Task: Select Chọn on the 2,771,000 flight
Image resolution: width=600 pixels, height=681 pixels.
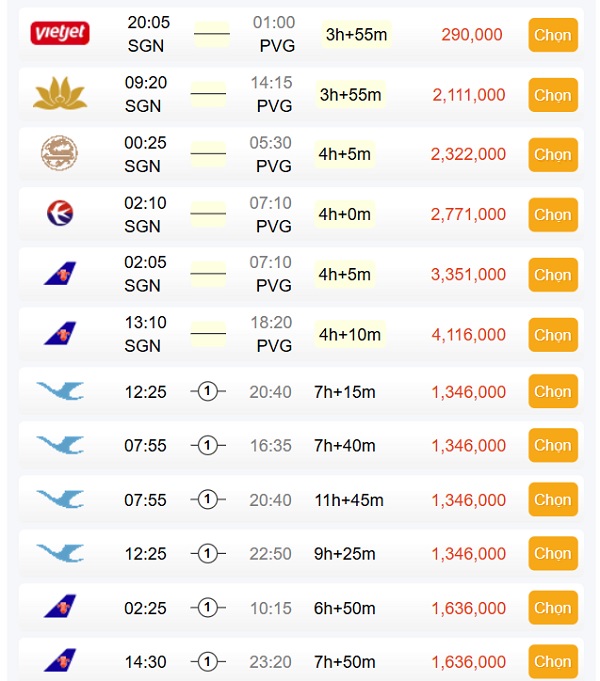Action: pos(552,214)
